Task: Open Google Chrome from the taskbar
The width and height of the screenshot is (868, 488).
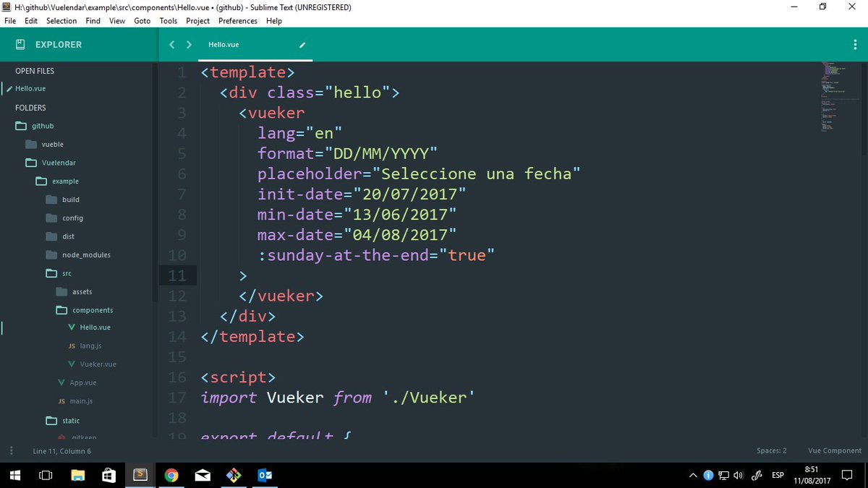Action: pos(171,475)
